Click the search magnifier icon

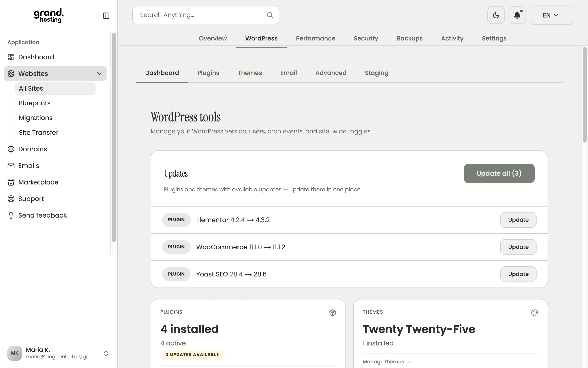pyautogui.click(x=270, y=15)
